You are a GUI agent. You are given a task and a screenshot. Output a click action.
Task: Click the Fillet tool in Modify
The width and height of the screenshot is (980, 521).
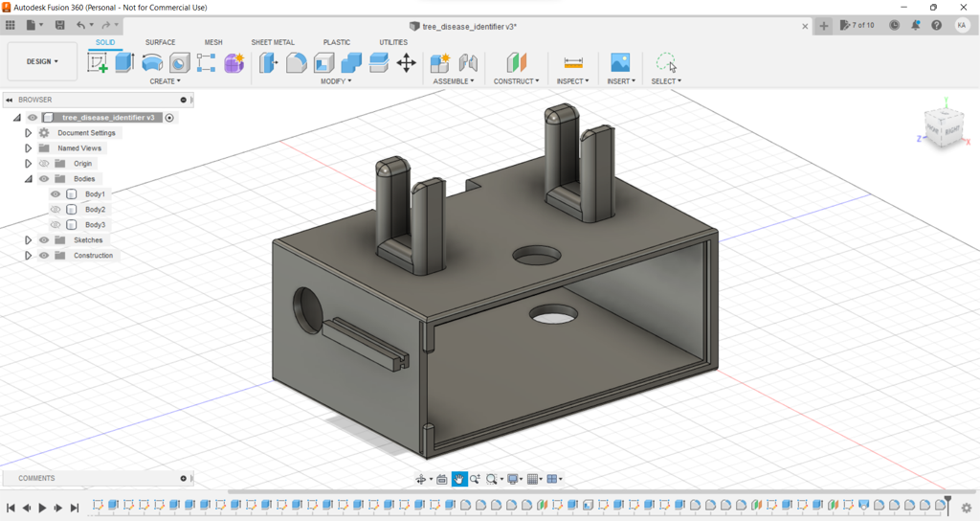click(x=297, y=63)
